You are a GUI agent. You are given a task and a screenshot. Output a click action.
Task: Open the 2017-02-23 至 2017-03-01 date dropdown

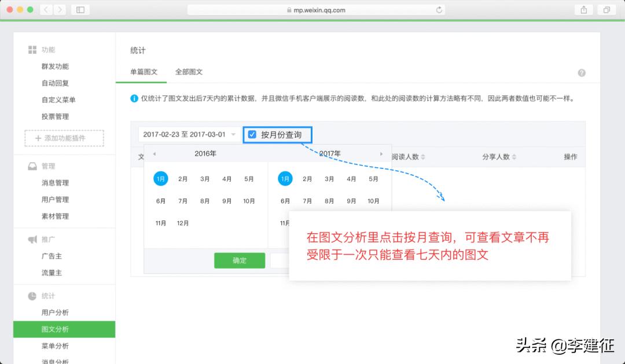click(x=188, y=134)
